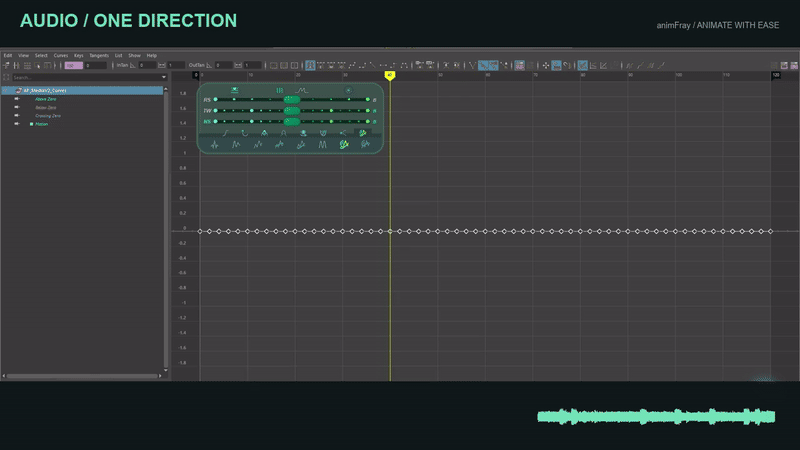800x450 pixels.
Task: Click the S-curve ease icon in animFray panel
Action: [225, 133]
